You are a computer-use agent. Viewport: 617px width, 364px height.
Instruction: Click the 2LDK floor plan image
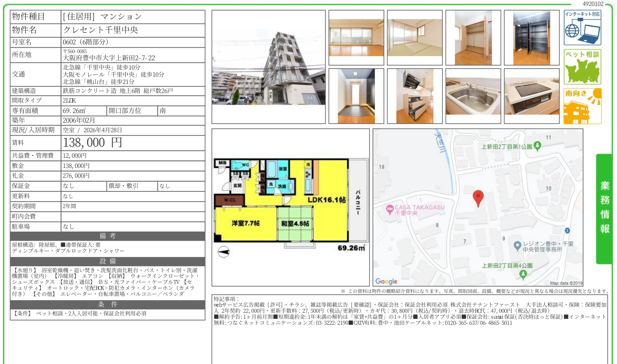(x=290, y=207)
